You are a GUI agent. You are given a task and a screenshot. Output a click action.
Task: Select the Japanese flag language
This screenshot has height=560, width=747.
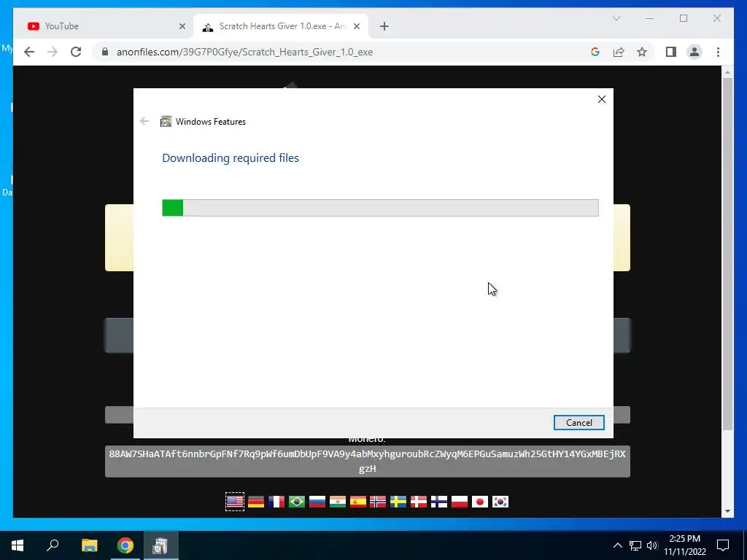click(480, 502)
